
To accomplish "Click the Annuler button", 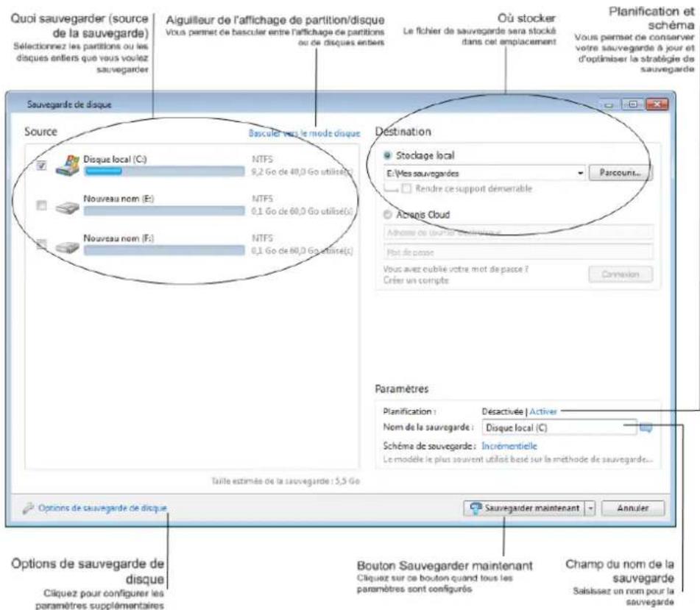I will (632, 508).
